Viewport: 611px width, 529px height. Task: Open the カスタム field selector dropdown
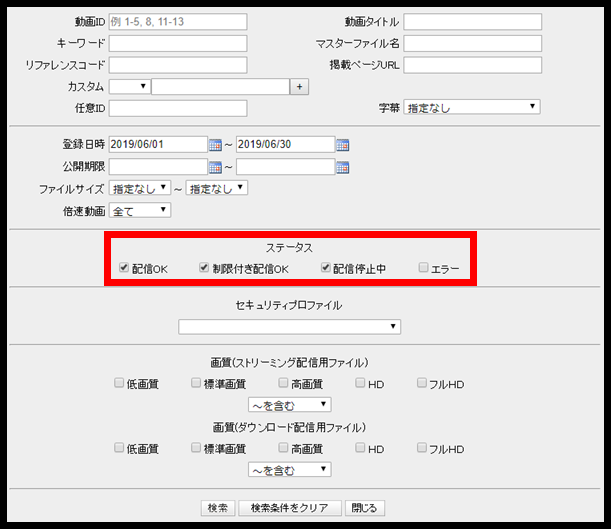130,86
